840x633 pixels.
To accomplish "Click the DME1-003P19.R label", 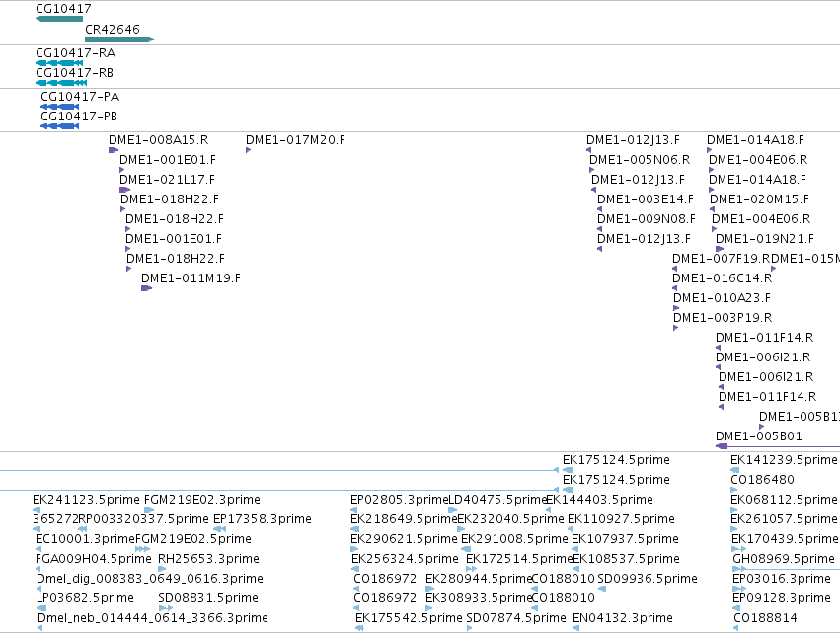I will (723, 318).
